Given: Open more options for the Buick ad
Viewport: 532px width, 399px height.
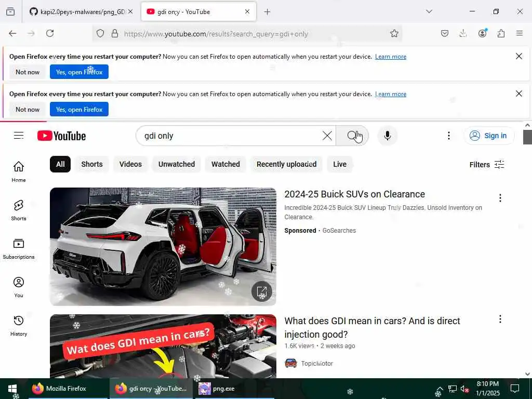Looking at the screenshot, I should pos(500,198).
